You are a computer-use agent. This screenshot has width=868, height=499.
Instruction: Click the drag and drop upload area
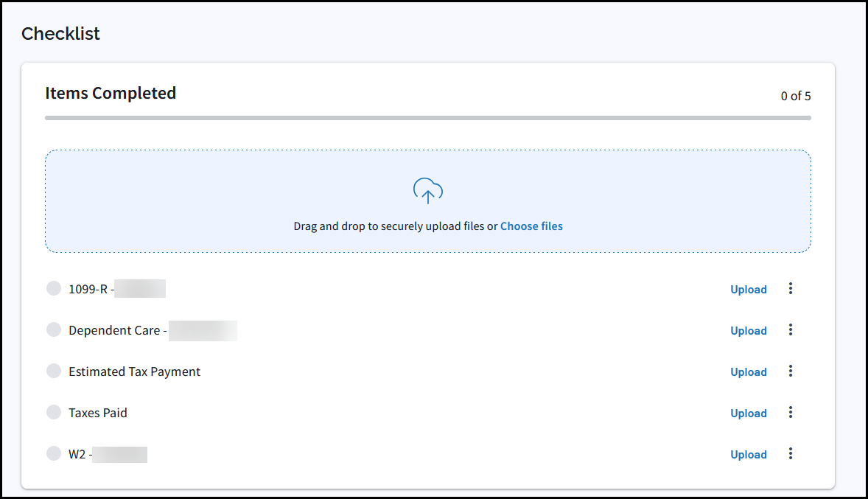[x=221, y=200]
